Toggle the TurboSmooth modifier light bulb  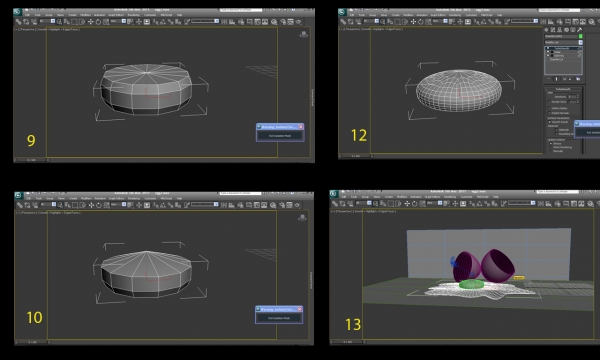pos(548,48)
